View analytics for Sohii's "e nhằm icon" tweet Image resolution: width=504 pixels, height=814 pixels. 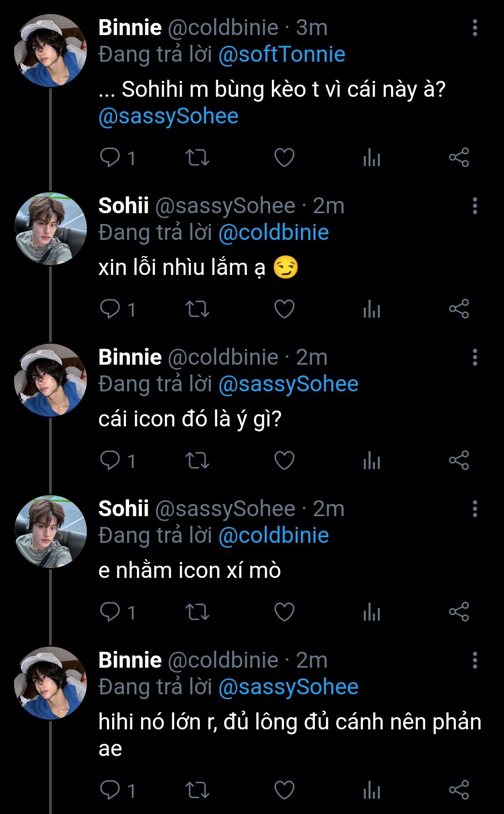pyautogui.click(x=372, y=612)
